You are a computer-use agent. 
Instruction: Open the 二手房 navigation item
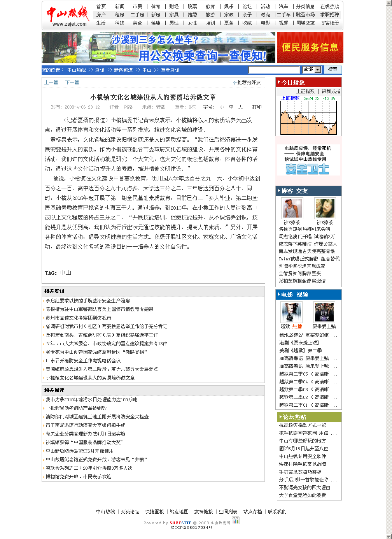click(137, 15)
